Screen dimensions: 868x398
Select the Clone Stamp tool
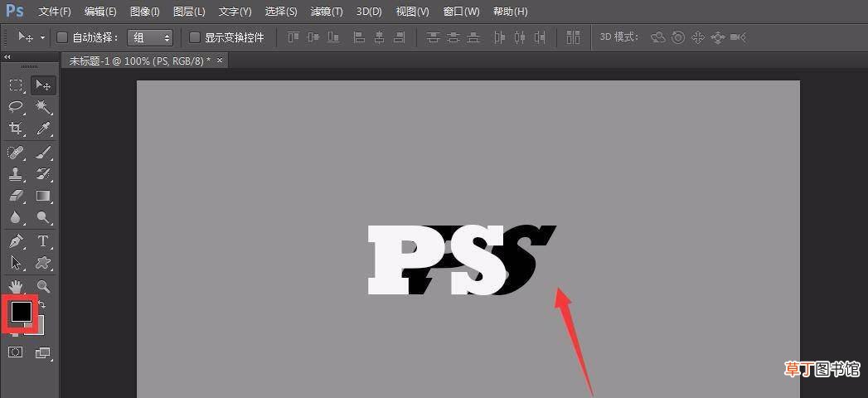point(16,174)
